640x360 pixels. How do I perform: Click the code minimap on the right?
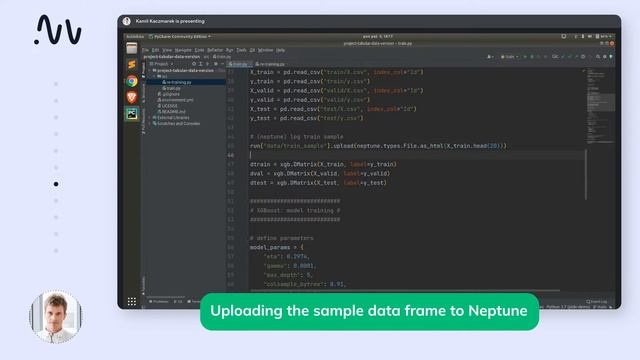[601, 106]
